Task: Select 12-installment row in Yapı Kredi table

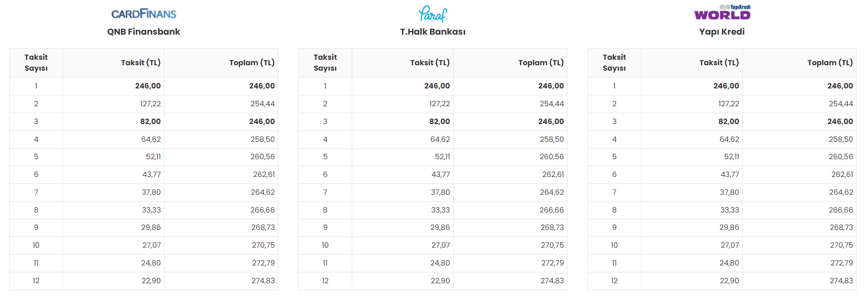Action: (x=722, y=281)
